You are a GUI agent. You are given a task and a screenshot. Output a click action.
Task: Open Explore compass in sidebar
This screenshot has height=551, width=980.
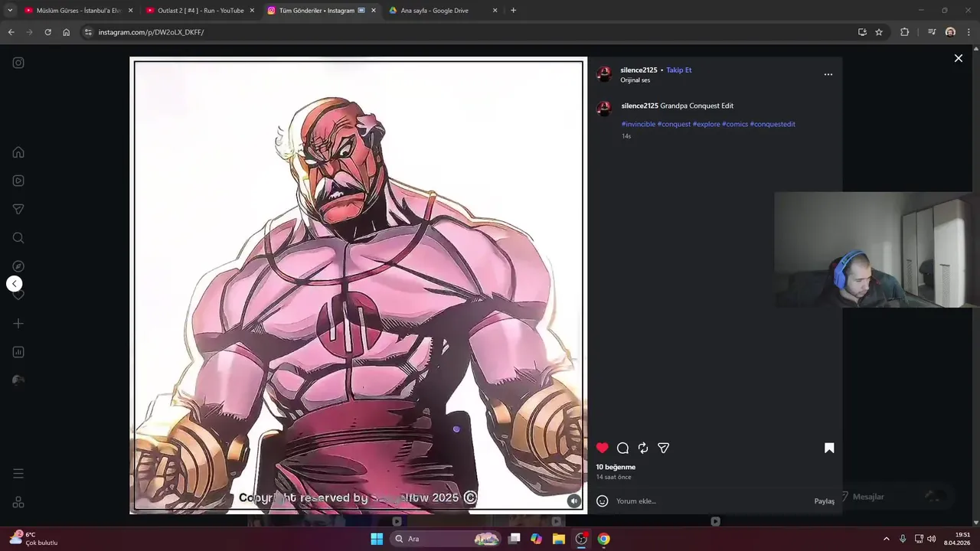tap(18, 266)
